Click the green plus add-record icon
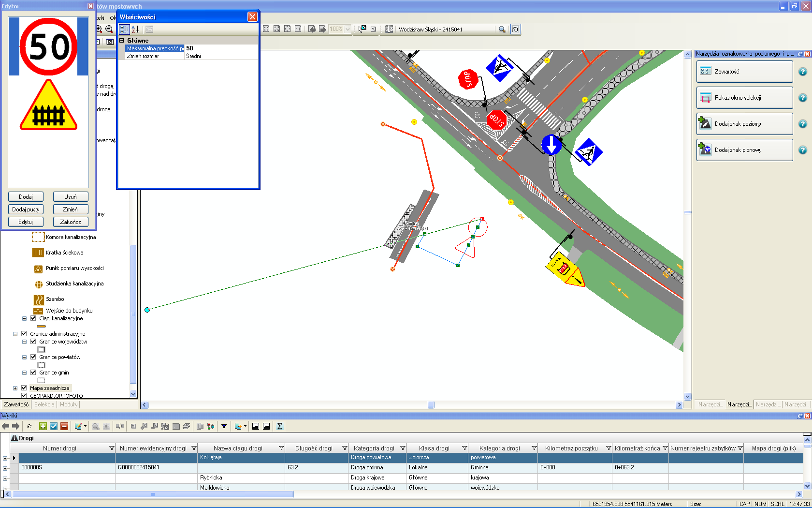Image resolution: width=812 pixels, height=508 pixels. 43,426
